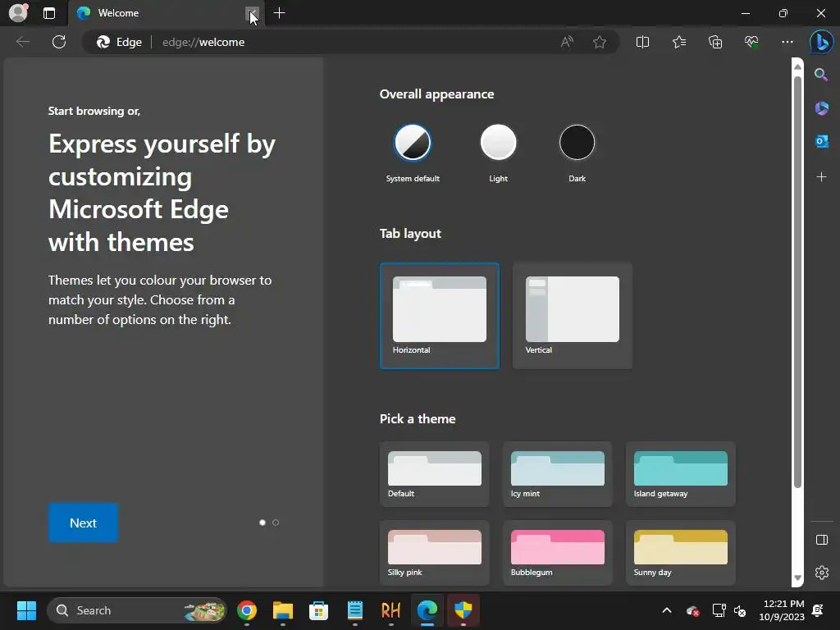
Task: Open the Favorites list
Action: (678, 42)
